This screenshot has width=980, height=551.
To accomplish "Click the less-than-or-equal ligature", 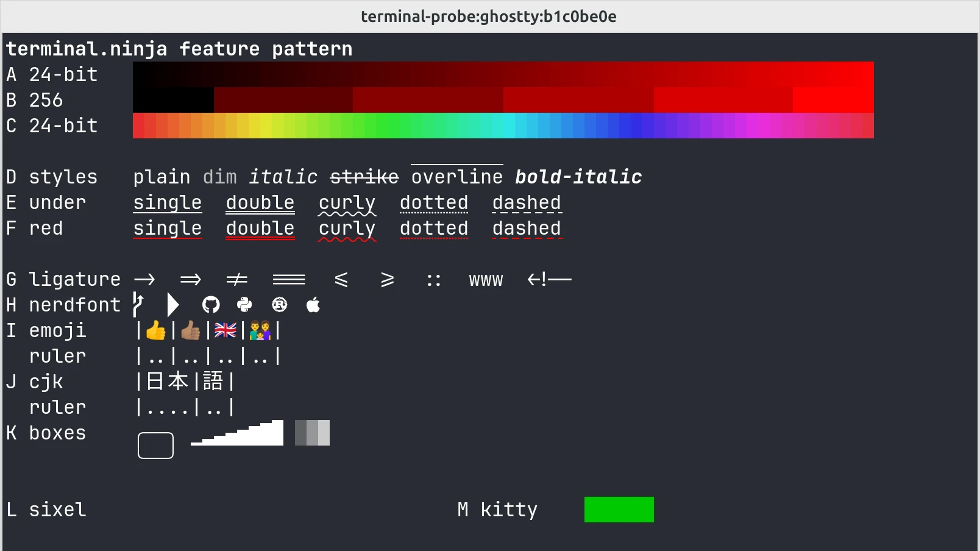I will 341,279.
